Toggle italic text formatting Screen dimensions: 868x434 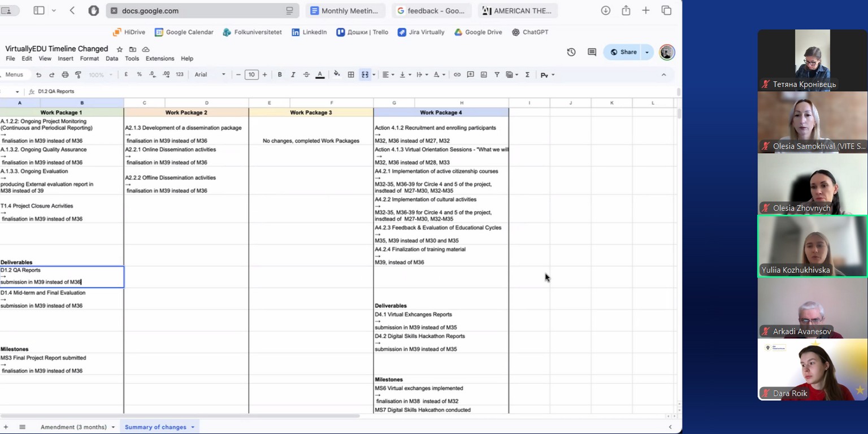pos(293,75)
